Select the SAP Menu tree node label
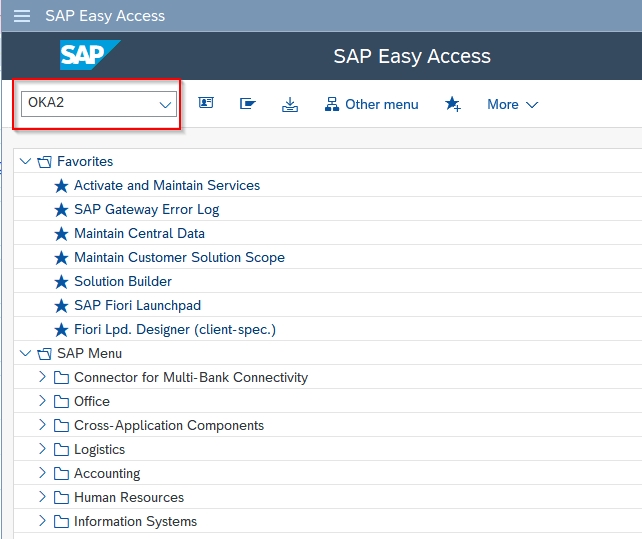 90,353
